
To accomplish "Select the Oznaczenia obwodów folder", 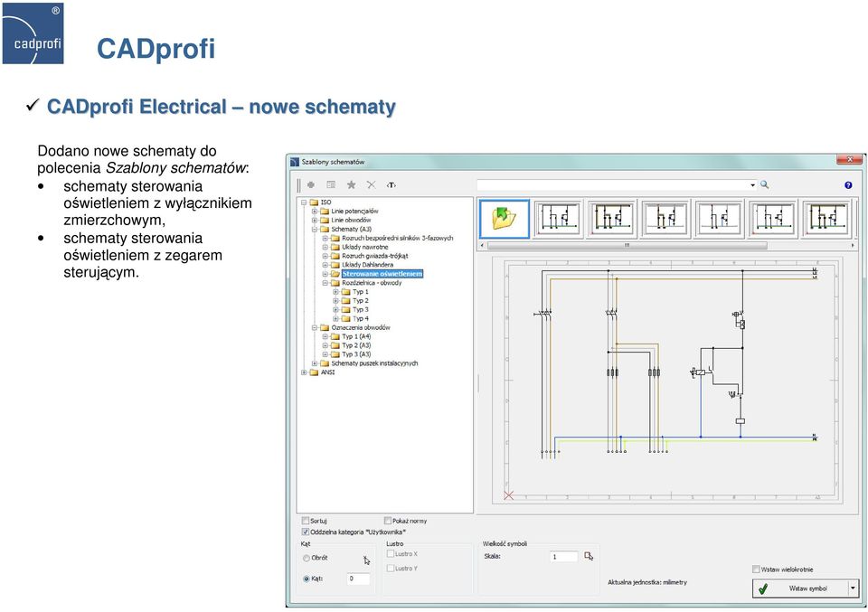I will pos(361,327).
